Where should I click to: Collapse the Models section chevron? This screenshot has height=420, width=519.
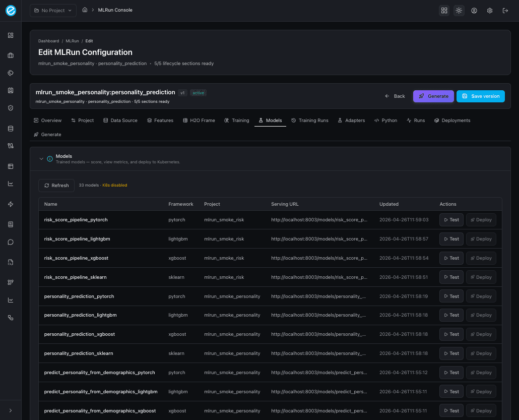click(42, 158)
